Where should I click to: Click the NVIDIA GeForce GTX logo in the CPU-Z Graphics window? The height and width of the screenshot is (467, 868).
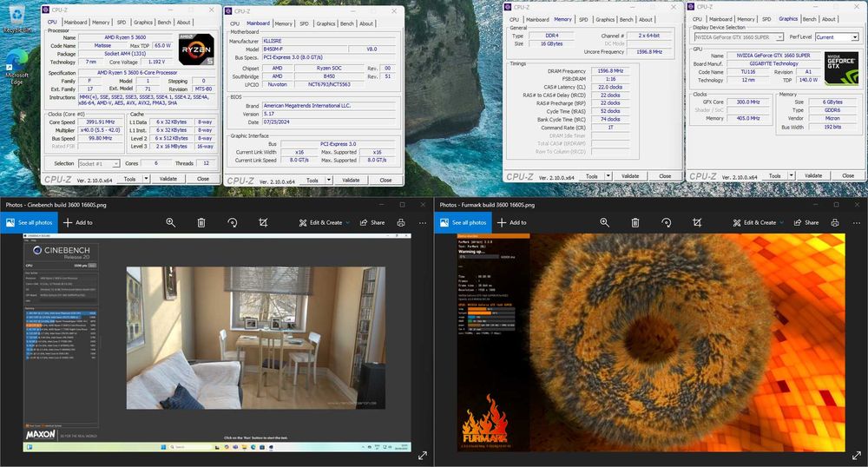click(841, 68)
